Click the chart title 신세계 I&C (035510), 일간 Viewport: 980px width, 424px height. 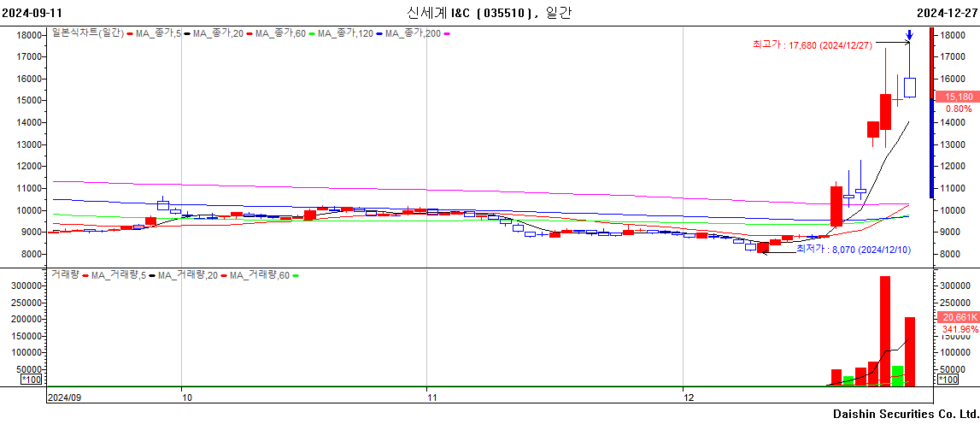(490, 13)
